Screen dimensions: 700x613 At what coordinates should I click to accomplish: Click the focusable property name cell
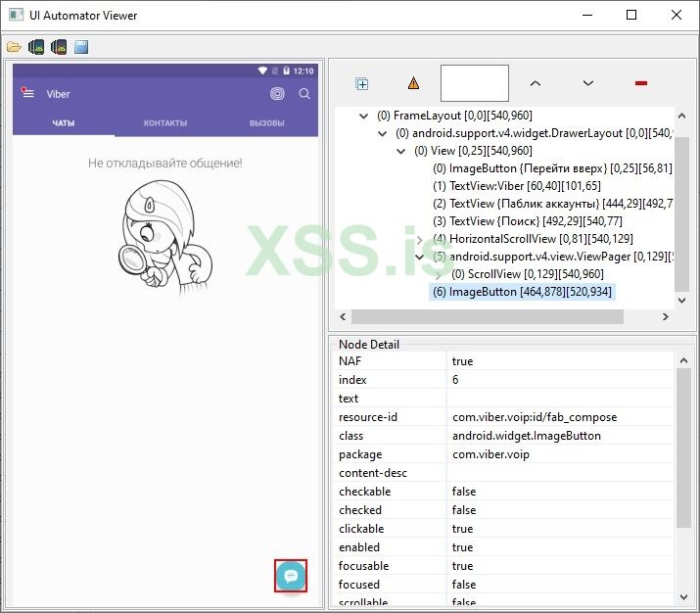pyautogui.click(x=390, y=566)
